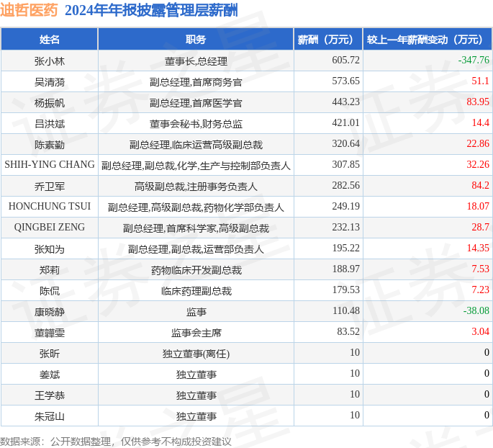Select the name 陈素勤

point(50,144)
